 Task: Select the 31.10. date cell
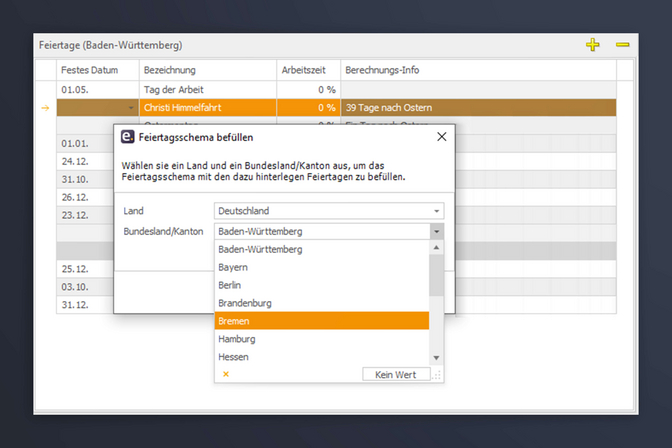tap(85, 180)
